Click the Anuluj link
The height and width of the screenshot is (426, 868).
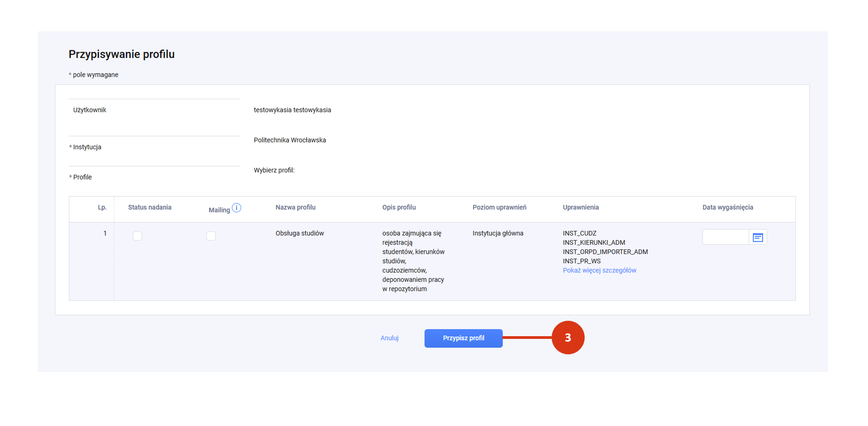pos(389,338)
